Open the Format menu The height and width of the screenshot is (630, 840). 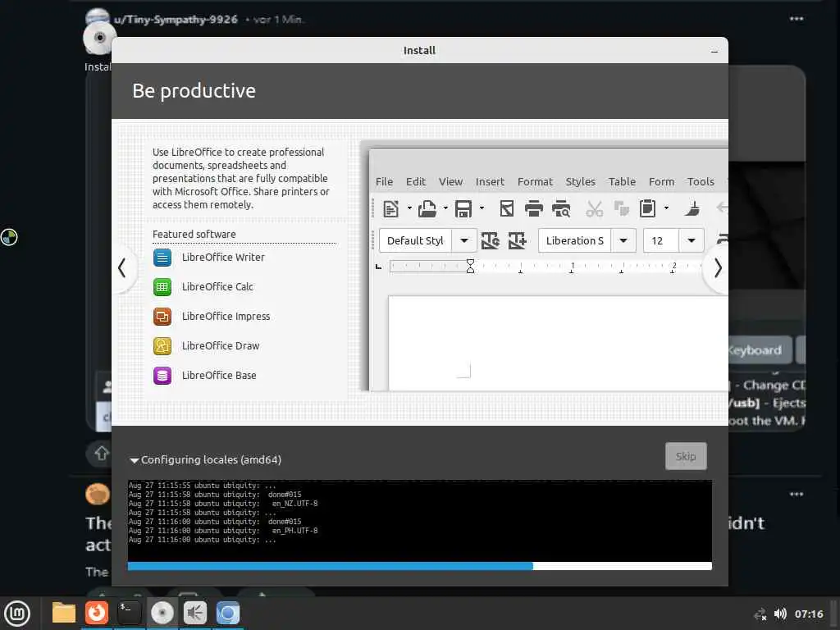[535, 182]
